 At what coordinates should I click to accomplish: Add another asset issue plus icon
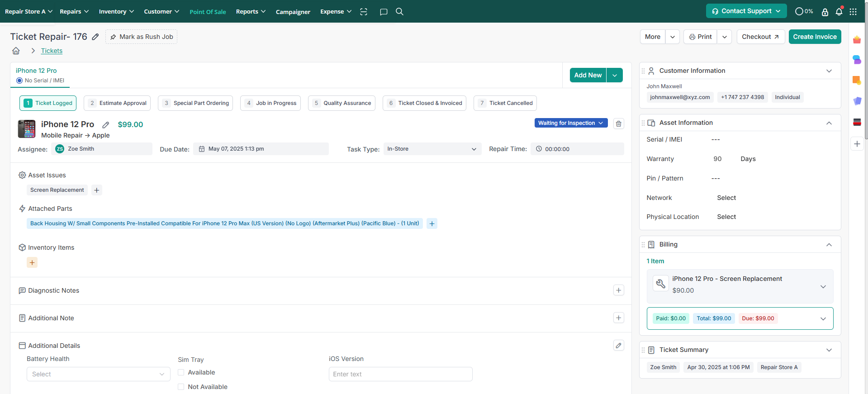tap(96, 190)
